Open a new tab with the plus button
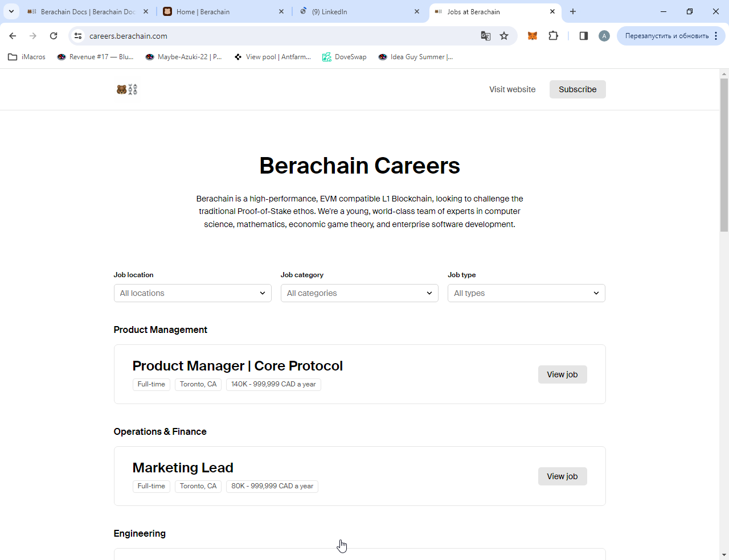 [573, 11]
